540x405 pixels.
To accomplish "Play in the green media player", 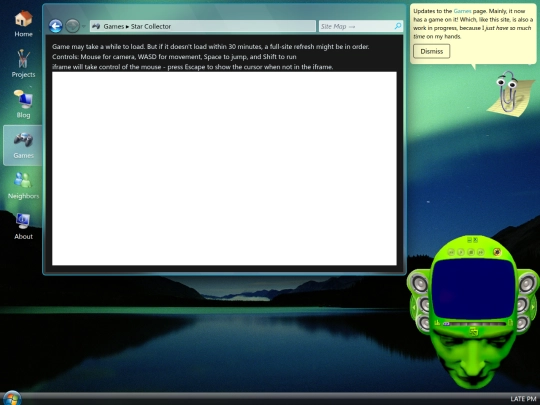I will pos(461,252).
